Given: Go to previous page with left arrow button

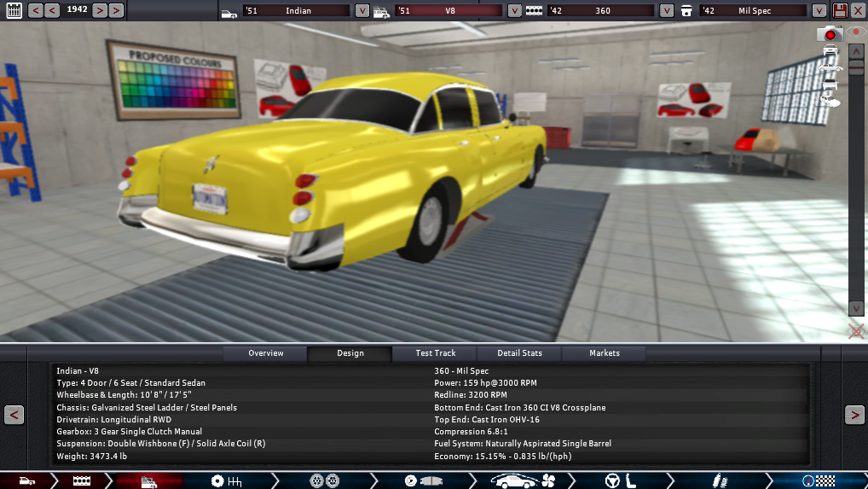Looking at the screenshot, I should point(14,415).
